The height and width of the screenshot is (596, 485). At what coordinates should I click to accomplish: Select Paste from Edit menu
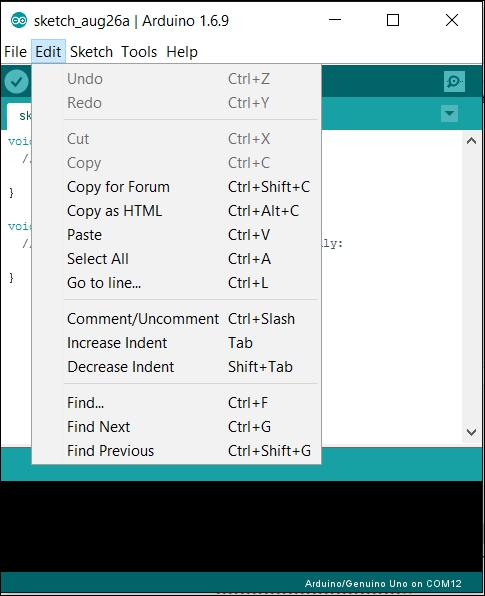click(176, 235)
